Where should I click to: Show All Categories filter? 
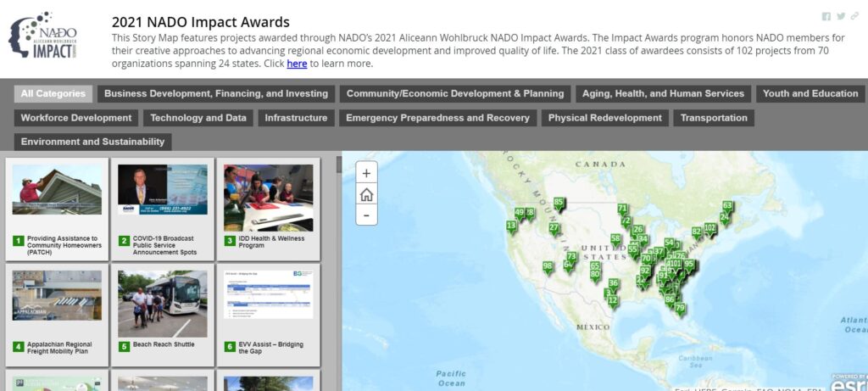(x=53, y=93)
